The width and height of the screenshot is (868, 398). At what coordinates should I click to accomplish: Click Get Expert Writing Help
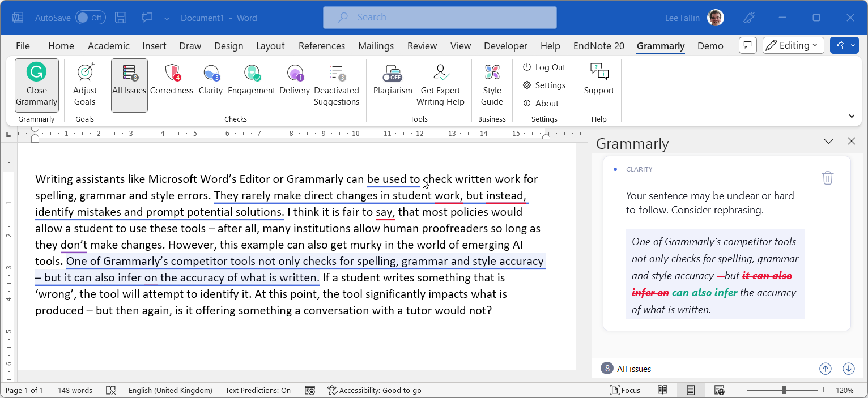coord(440,84)
